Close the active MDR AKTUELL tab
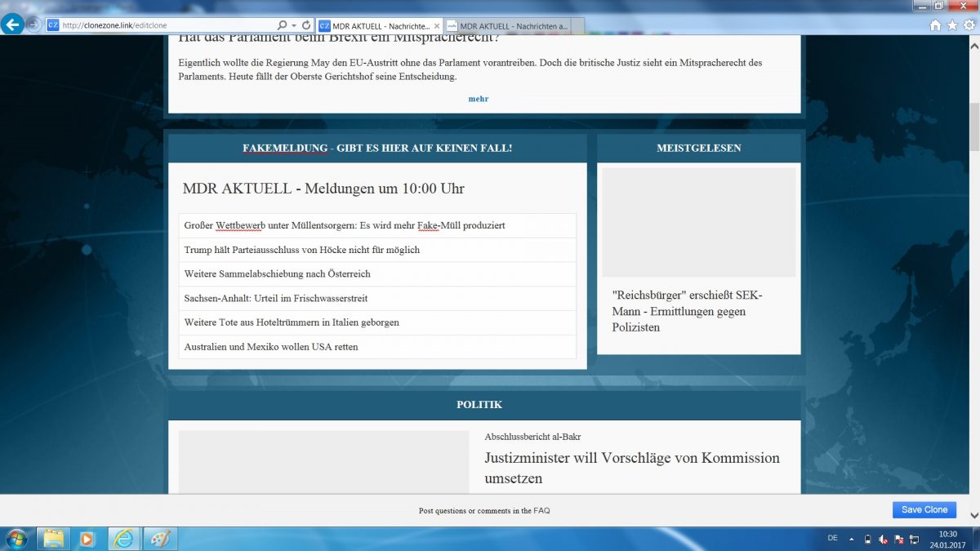 437,26
